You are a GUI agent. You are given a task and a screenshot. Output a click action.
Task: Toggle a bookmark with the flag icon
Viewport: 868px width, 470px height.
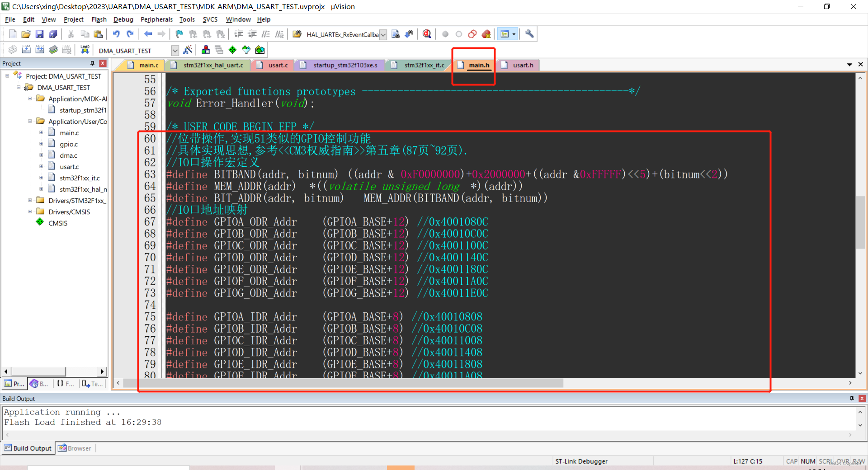(x=179, y=34)
